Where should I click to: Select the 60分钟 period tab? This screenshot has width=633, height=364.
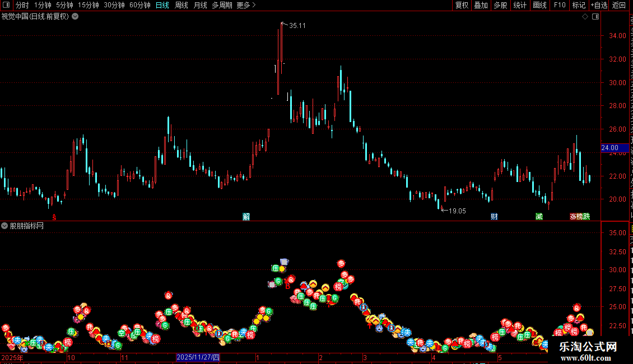click(140, 5)
